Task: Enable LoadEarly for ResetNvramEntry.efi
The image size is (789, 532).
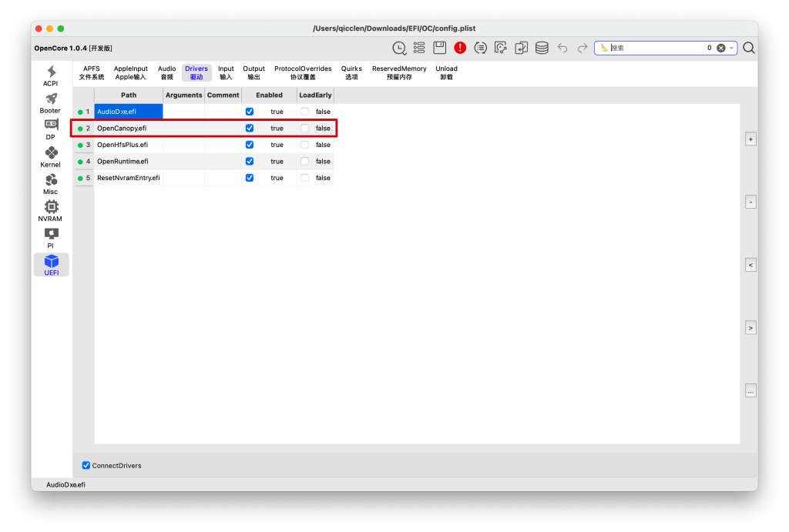Action: coord(305,178)
